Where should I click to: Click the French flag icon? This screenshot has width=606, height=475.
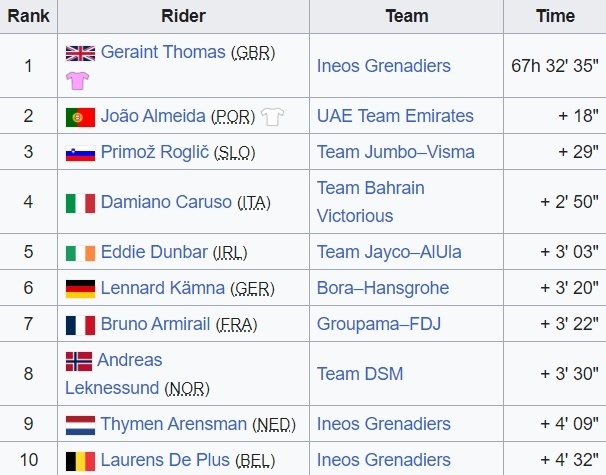[80, 324]
